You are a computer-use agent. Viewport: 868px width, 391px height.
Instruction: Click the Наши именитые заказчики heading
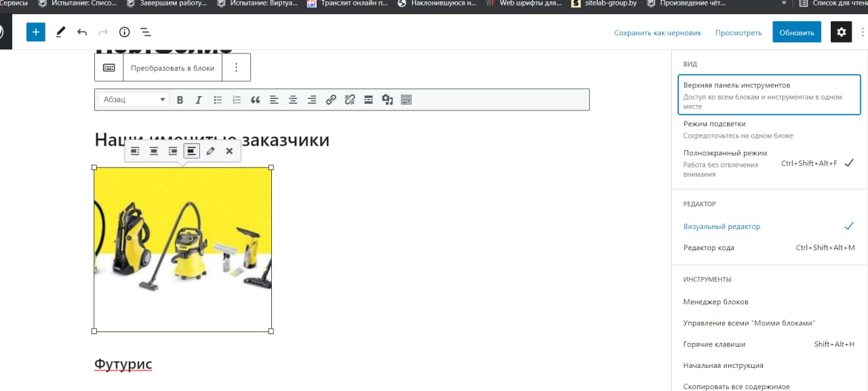pyautogui.click(x=212, y=140)
